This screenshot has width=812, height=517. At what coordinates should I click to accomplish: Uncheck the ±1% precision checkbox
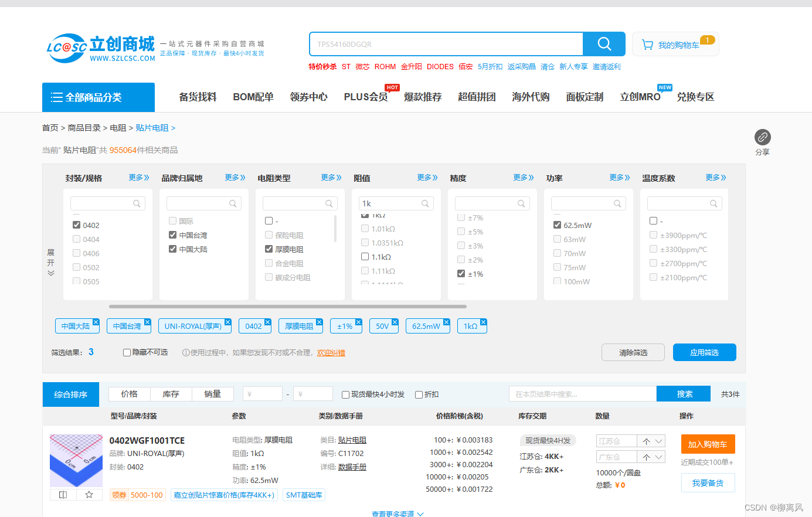(461, 273)
